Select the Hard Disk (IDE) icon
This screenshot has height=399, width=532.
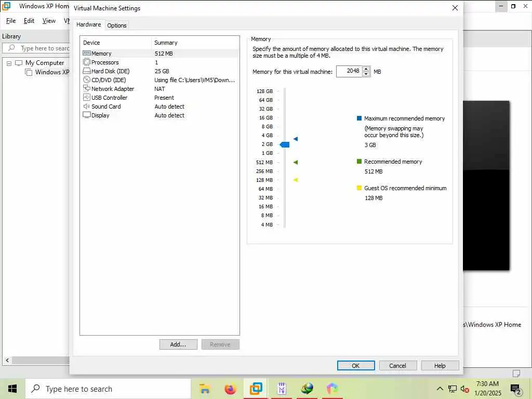[x=87, y=71]
